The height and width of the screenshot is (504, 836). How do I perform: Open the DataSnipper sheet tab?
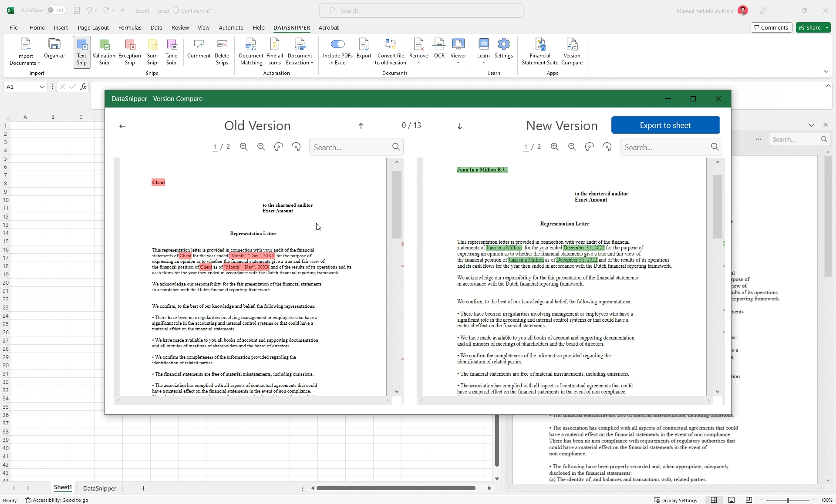coord(99,488)
